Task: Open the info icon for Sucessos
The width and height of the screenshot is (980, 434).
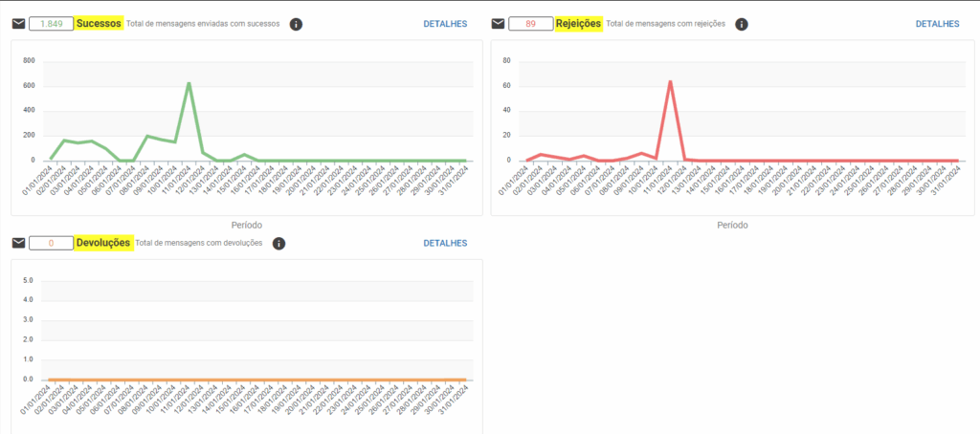Action: click(296, 24)
